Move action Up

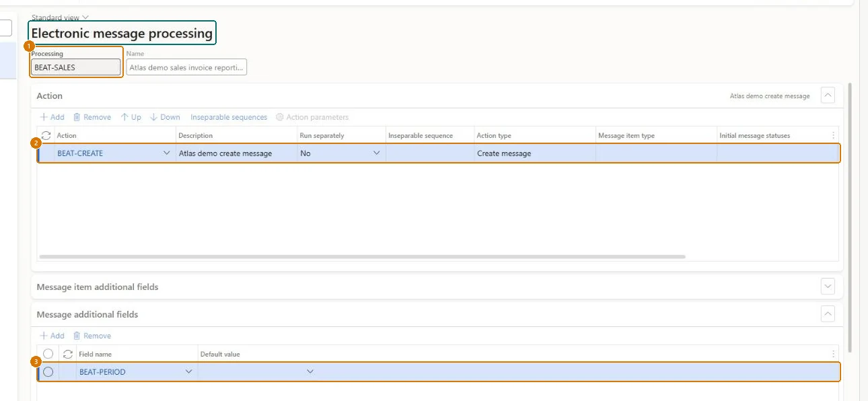pyautogui.click(x=131, y=117)
